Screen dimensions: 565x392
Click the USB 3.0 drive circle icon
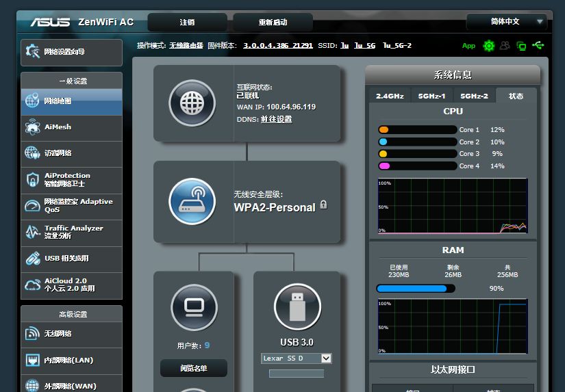pyautogui.click(x=297, y=306)
